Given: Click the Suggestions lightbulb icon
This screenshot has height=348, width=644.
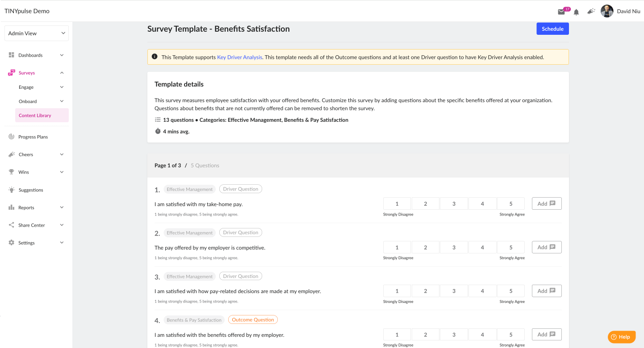Looking at the screenshot, I should tap(12, 190).
